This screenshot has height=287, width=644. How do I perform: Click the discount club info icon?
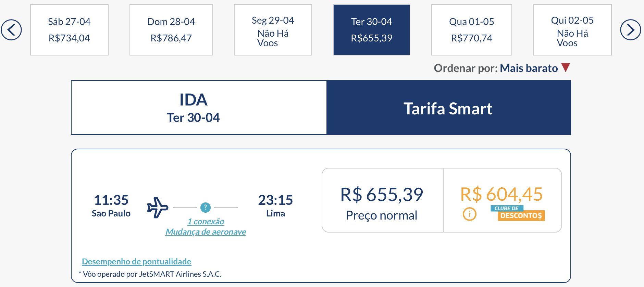click(x=469, y=214)
